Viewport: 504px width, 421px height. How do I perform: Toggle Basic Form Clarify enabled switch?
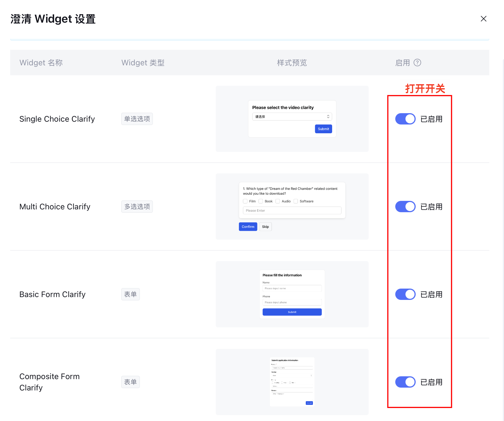pyautogui.click(x=405, y=294)
